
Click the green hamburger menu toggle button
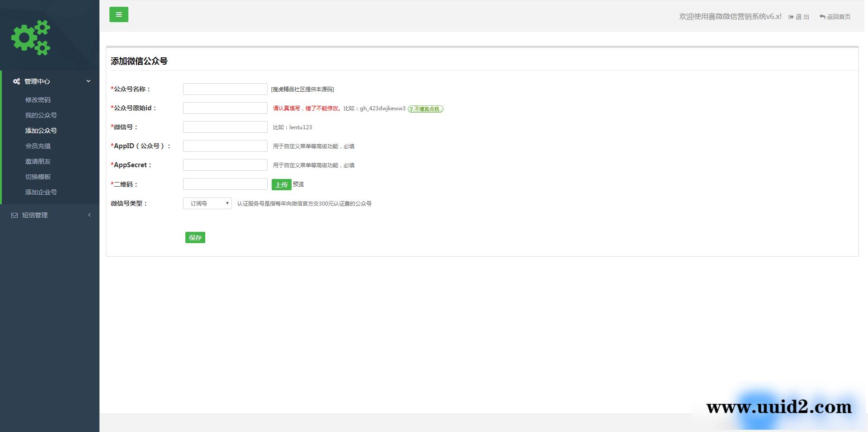(x=118, y=14)
